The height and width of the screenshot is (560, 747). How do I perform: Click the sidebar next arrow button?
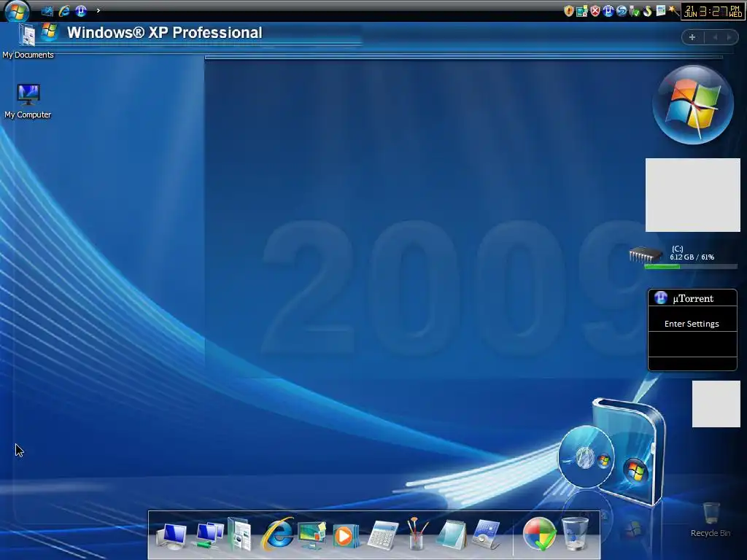pos(729,37)
